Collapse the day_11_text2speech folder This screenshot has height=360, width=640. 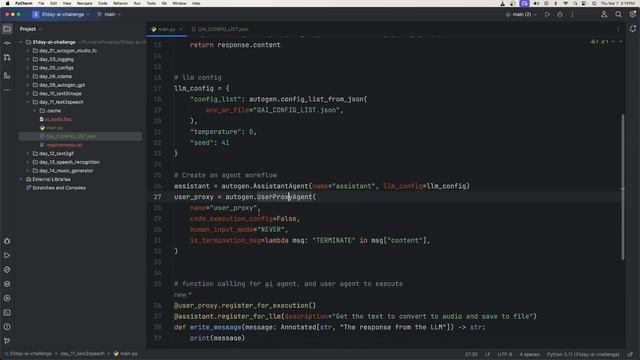point(28,102)
